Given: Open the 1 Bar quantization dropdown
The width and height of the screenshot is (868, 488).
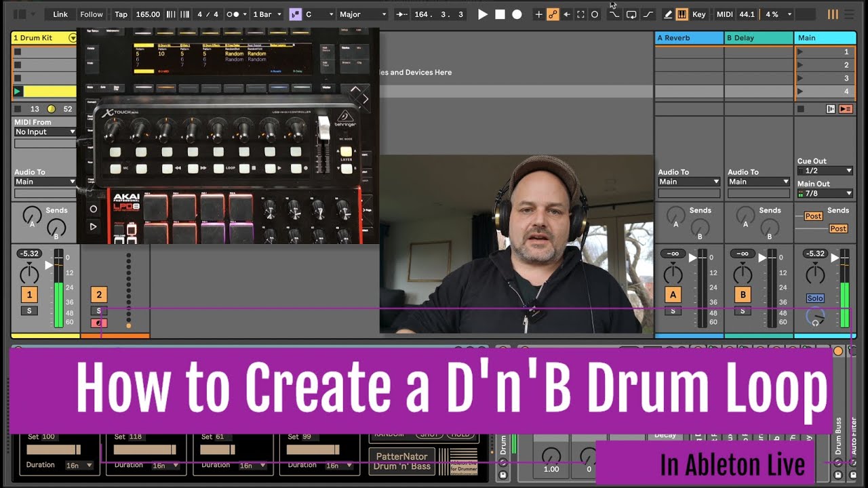Looking at the screenshot, I should [x=267, y=14].
